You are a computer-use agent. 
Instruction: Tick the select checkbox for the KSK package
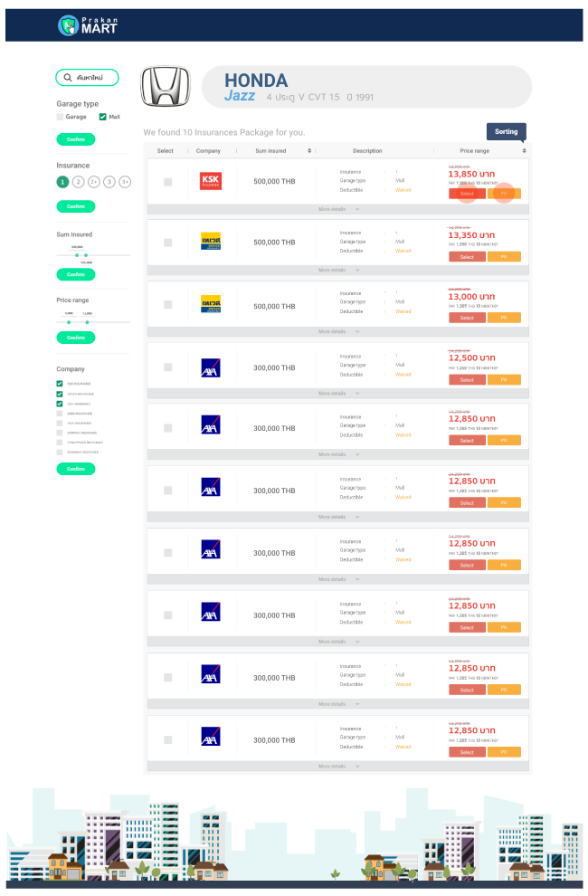click(x=167, y=182)
